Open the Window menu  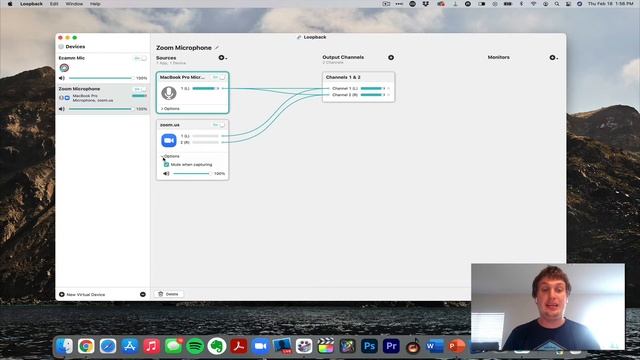point(74,4)
